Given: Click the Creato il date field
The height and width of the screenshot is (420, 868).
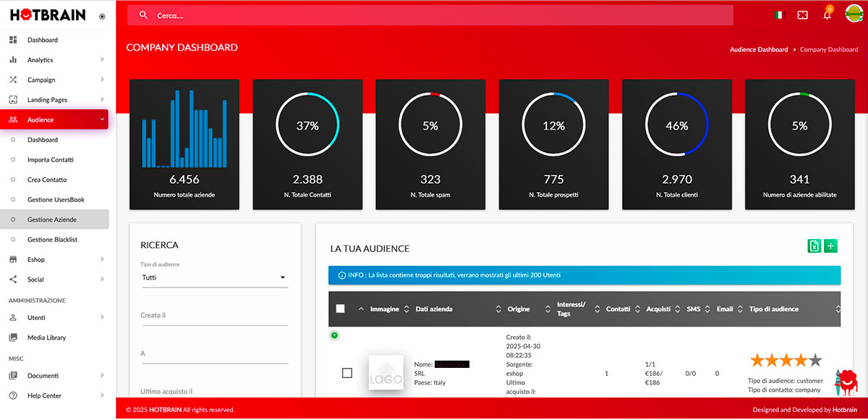Looking at the screenshot, I should click(x=214, y=316).
